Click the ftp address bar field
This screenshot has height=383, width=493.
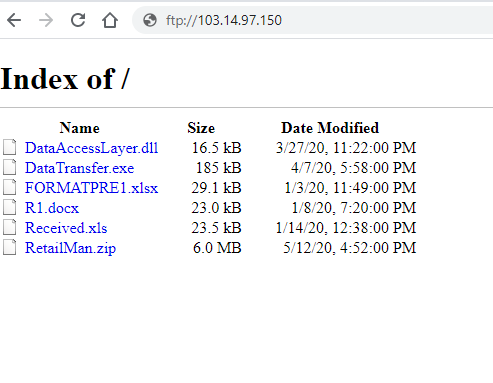point(313,20)
